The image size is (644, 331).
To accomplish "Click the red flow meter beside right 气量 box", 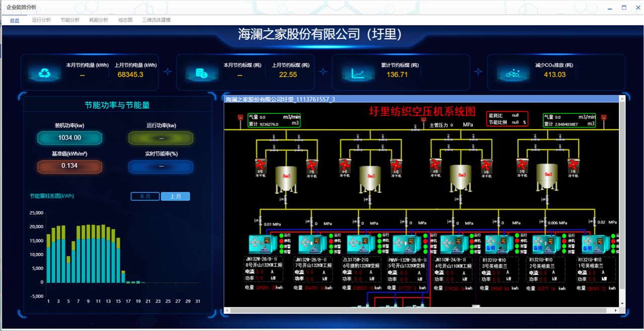I will point(604,119).
